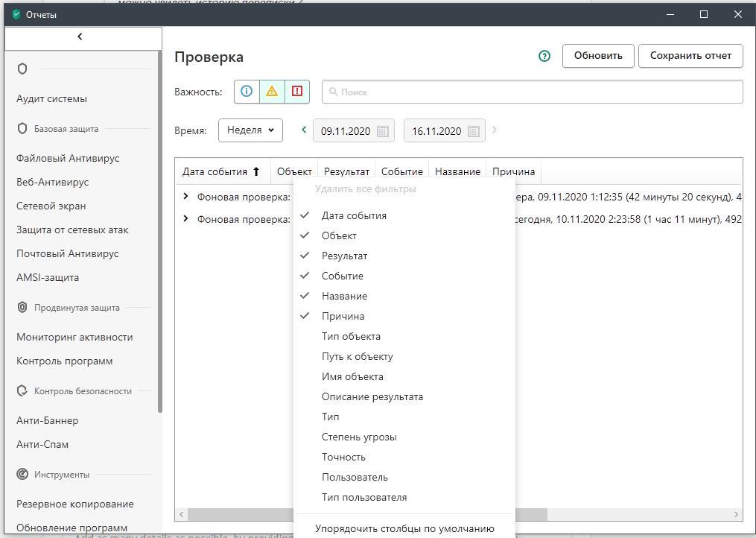The width and height of the screenshot is (756, 538).
Task: Toggle the yellow warning importance filter
Action: pos(272,92)
